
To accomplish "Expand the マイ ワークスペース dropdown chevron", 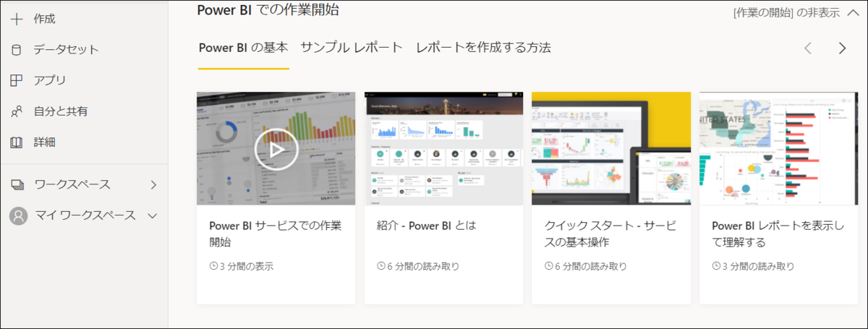I will coord(153,215).
